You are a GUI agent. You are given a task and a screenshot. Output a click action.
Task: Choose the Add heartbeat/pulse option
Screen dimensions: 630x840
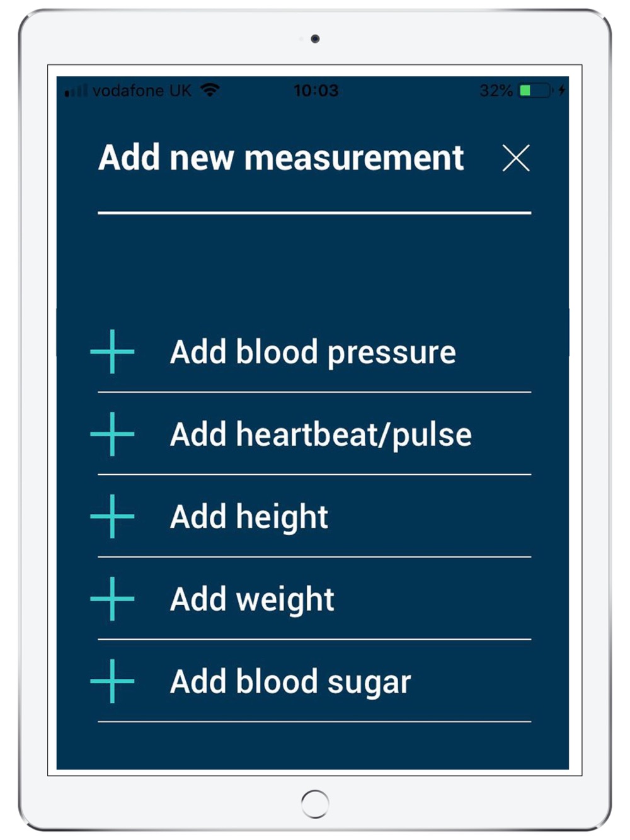[321, 434]
